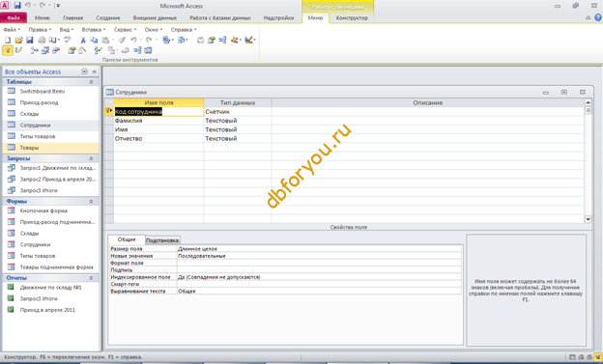Viewport: 603px width, 364px height.
Task: Click the New document icon in toolbar
Action: 8,40
